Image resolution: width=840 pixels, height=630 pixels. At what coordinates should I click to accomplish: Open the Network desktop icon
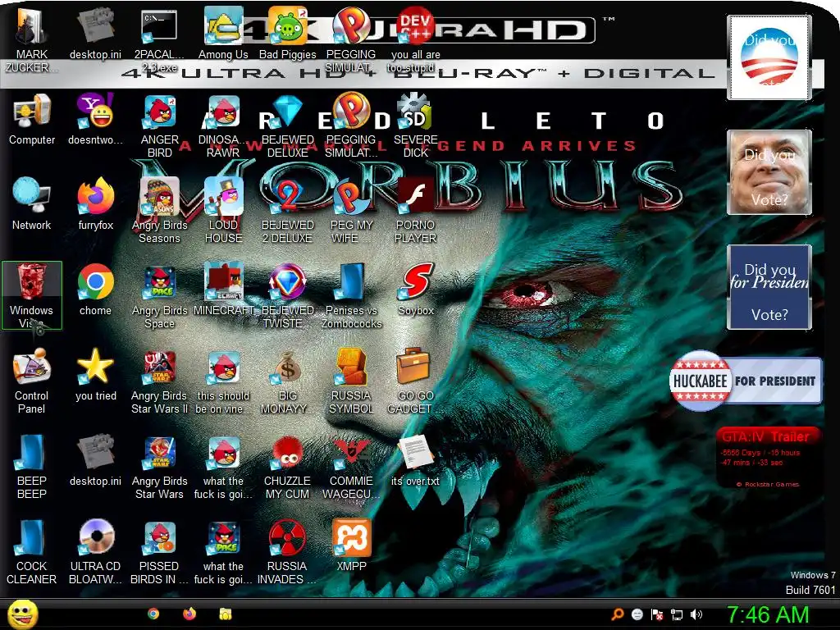click(32, 203)
